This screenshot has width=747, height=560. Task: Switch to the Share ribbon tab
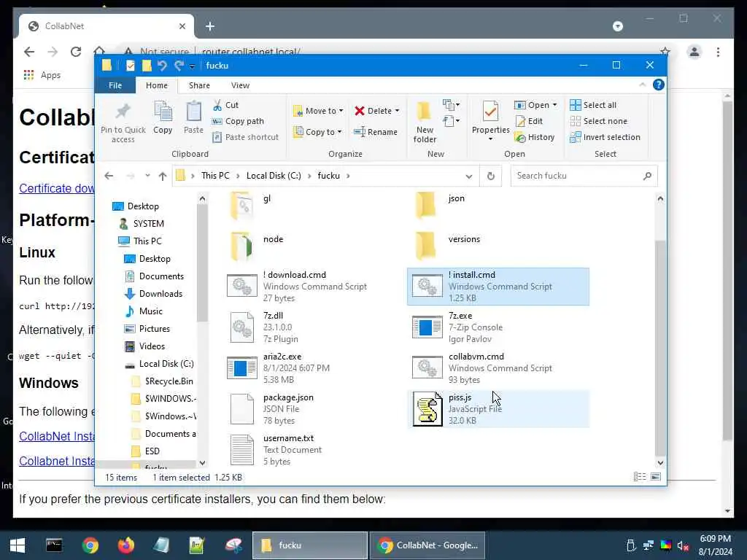coord(199,85)
